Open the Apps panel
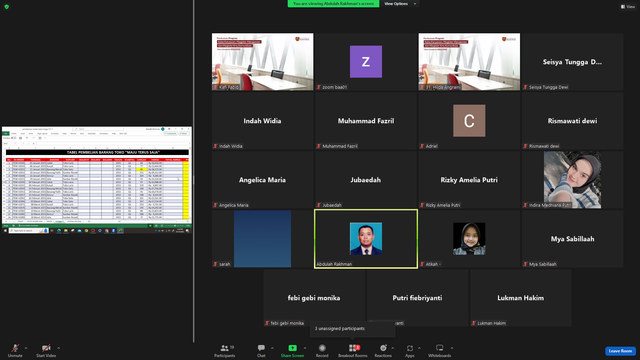This screenshot has height=360, width=640. pos(410,350)
